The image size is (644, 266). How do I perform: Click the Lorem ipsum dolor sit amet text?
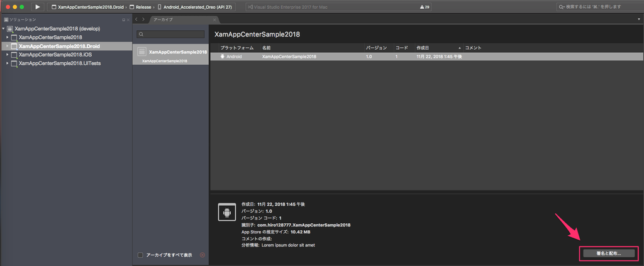[x=288, y=245]
